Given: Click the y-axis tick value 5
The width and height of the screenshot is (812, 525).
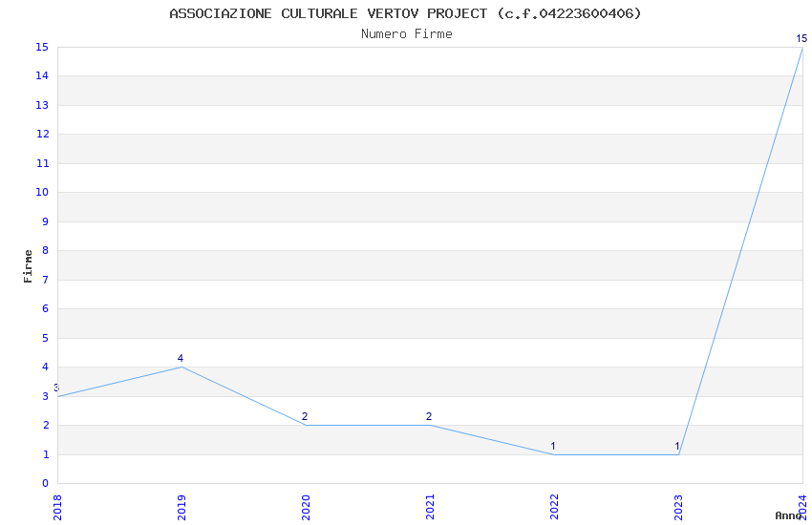Looking at the screenshot, I should (46, 338).
